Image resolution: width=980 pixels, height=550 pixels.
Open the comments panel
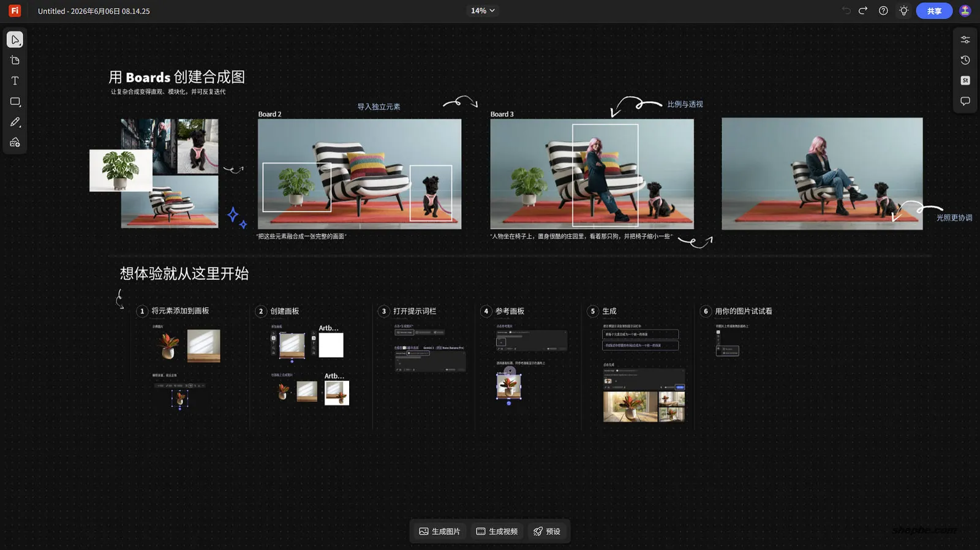point(965,101)
